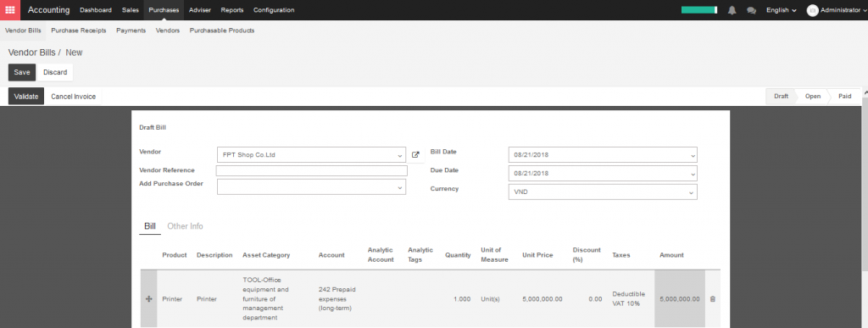The height and width of the screenshot is (328, 868).
Task: Open the English language dropdown
Action: tap(781, 10)
